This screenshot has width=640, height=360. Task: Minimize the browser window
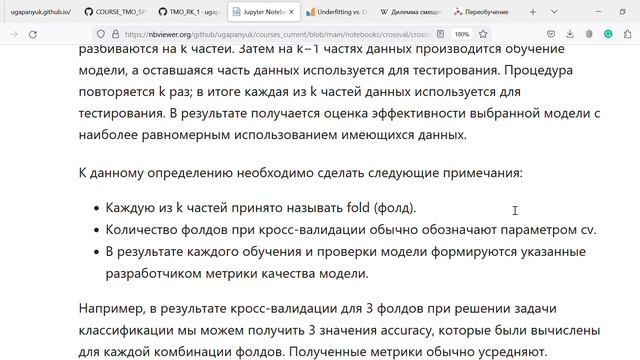click(x=598, y=12)
